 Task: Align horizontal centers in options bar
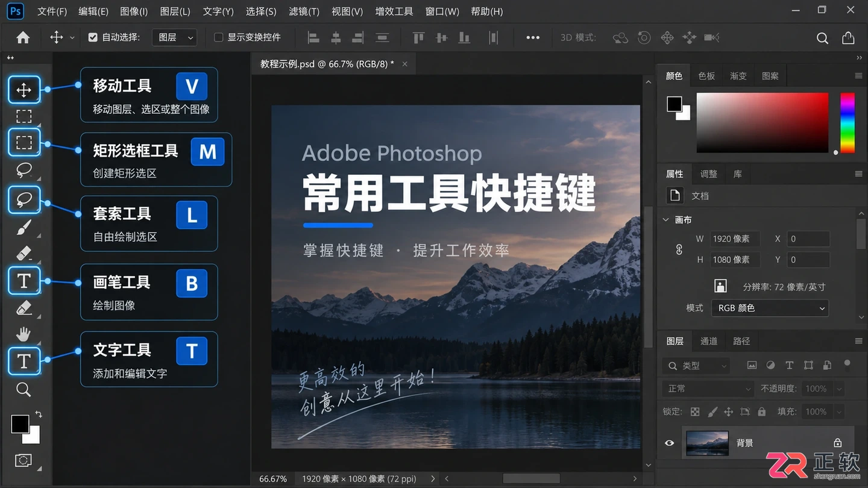point(336,37)
